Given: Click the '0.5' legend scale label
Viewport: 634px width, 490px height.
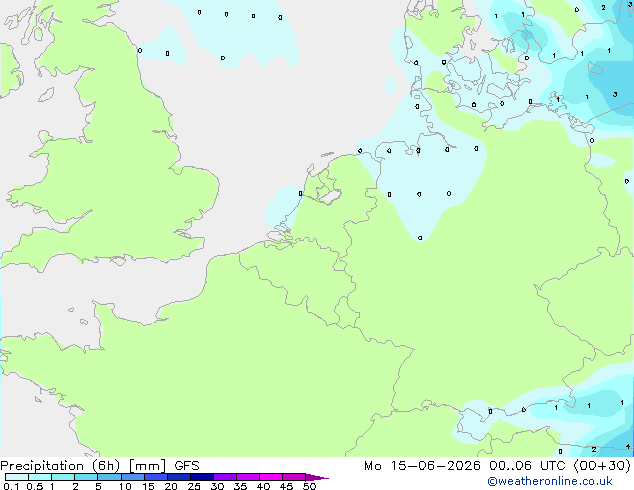Looking at the screenshot, I should click(35, 486).
